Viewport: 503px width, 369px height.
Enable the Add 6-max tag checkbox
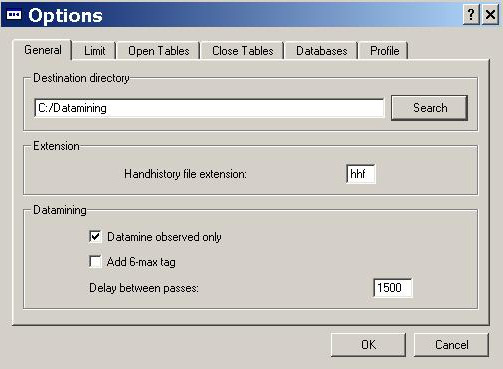pyautogui.click(x=95, y=262)
